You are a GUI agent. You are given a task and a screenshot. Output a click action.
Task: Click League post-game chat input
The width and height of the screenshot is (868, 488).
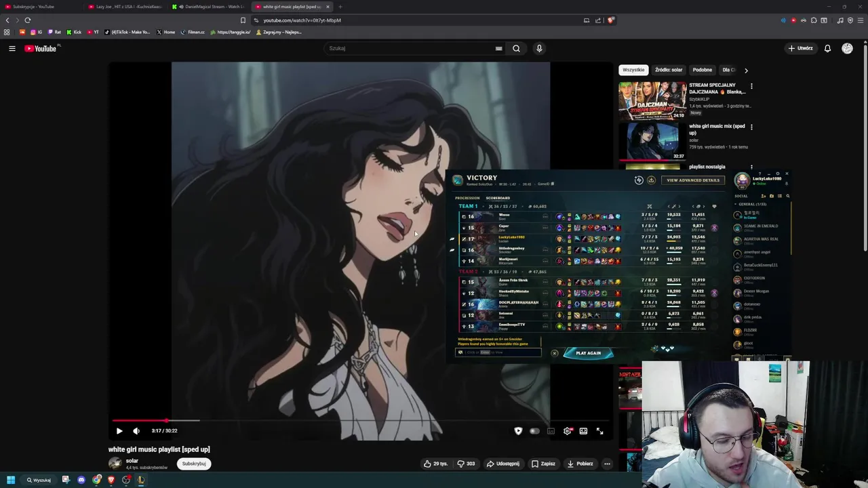coord(499,352)
